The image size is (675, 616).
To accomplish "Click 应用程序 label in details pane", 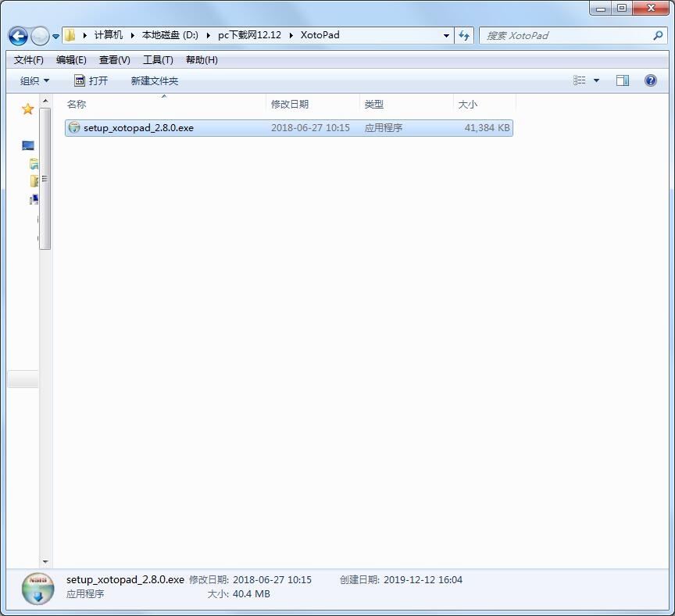I will (85, 594).
